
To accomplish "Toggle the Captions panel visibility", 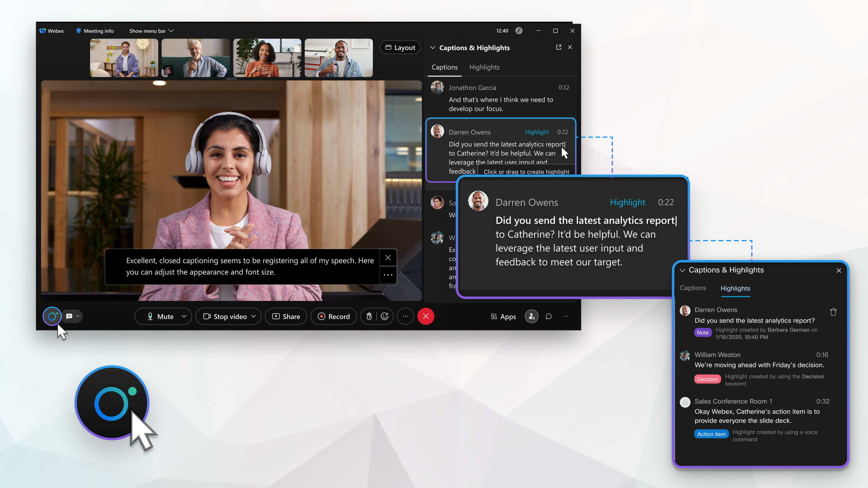I will coord(432,48).
